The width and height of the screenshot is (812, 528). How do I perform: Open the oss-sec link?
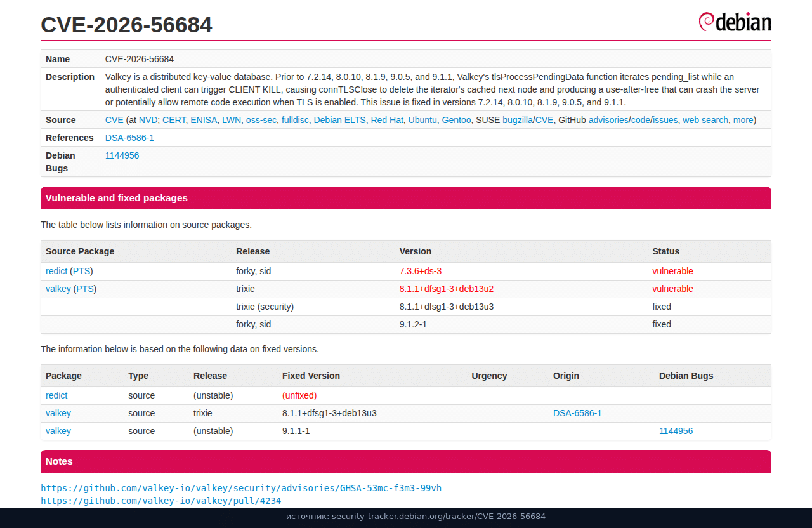261,120
